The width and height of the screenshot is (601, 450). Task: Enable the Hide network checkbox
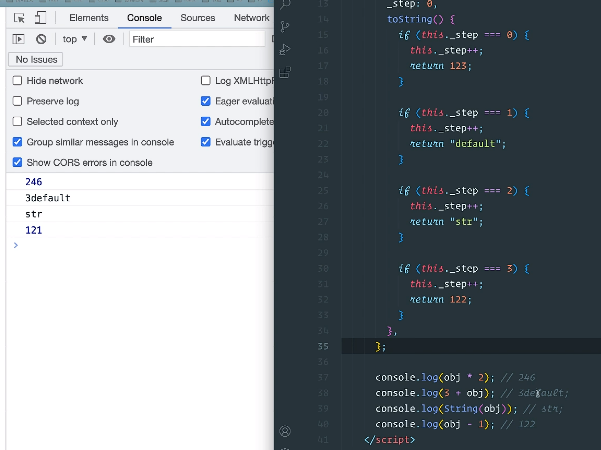point(17,80)
